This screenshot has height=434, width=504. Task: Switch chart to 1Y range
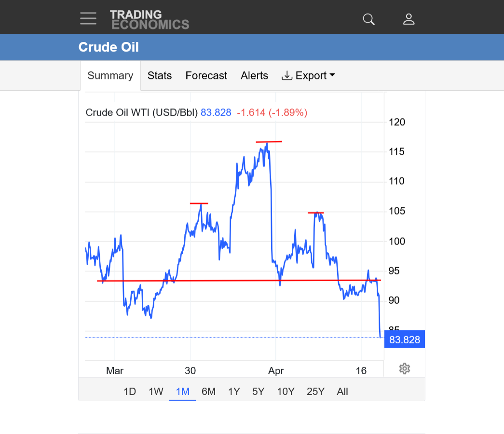point(234,392)
